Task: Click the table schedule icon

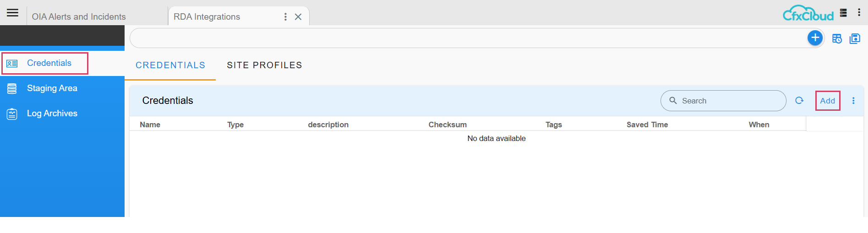Action: tap(837, 39)
